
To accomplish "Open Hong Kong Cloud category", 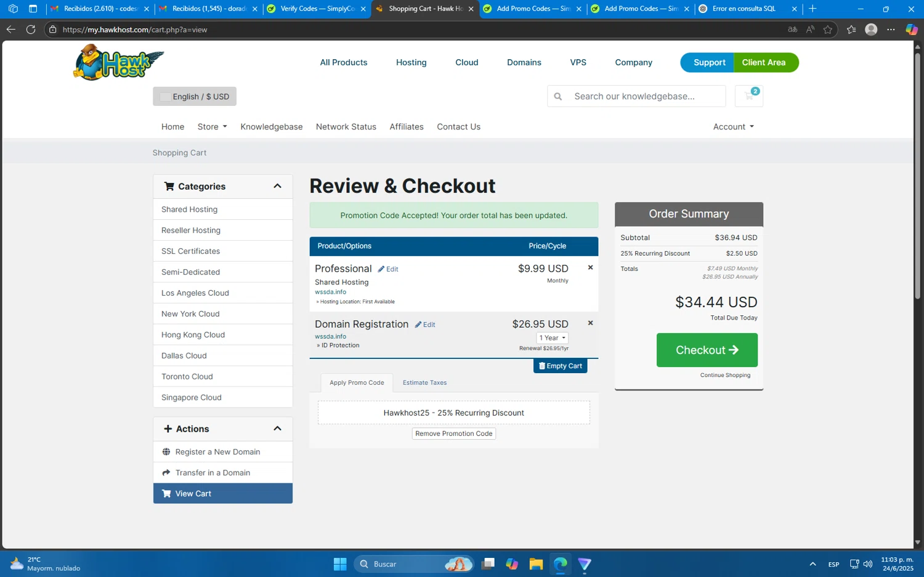I will pyautogui.click(x=223, y=335).
